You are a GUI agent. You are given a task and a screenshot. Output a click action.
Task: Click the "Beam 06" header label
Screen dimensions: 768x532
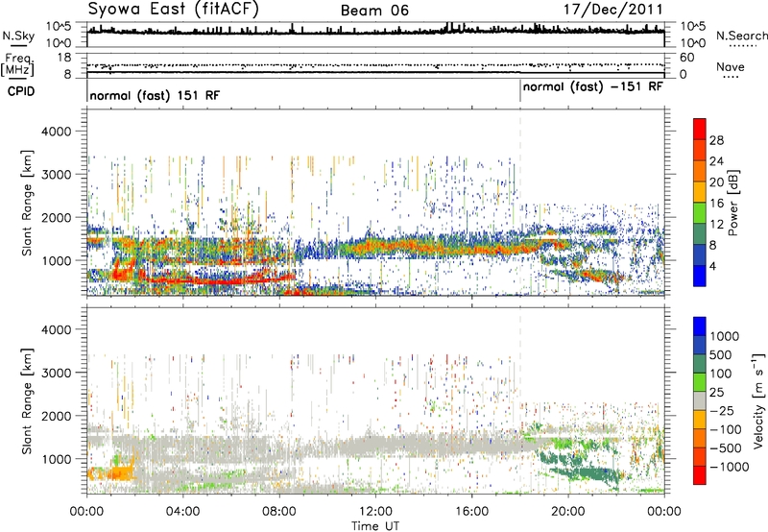point(374,11)
